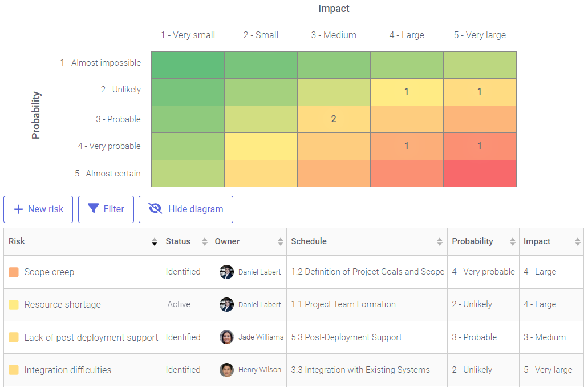Select matrix cell Probable / Medium showing 2
Viewport: 588px width, 387px height.
[334, 119]
